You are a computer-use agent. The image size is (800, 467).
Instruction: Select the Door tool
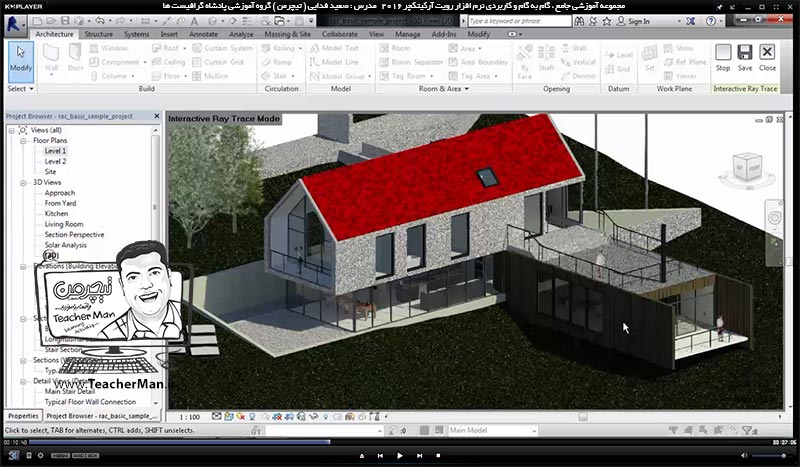tap(76, 58)
